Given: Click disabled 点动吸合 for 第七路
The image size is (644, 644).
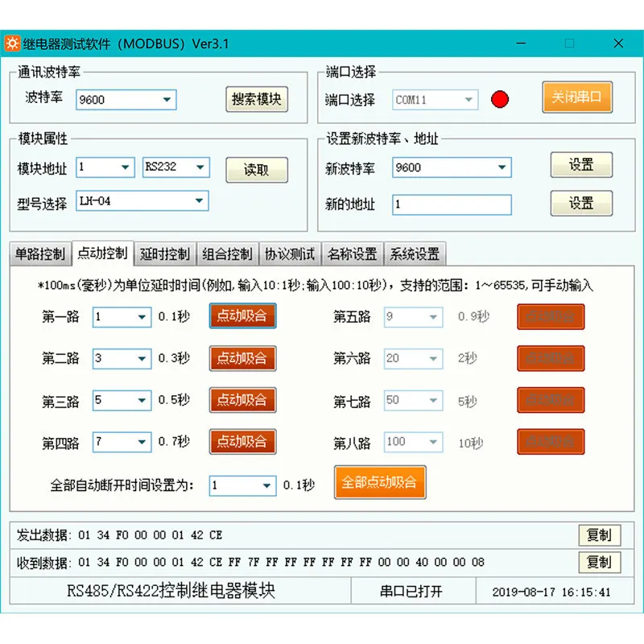Looking at the screenshot, I should click(551, 400).
